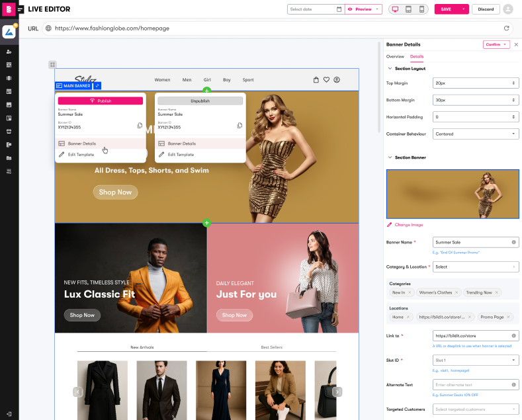Viewport: 522px width, 420px height.
Task: Close the Banner Details panel
Action: point(516,44)
